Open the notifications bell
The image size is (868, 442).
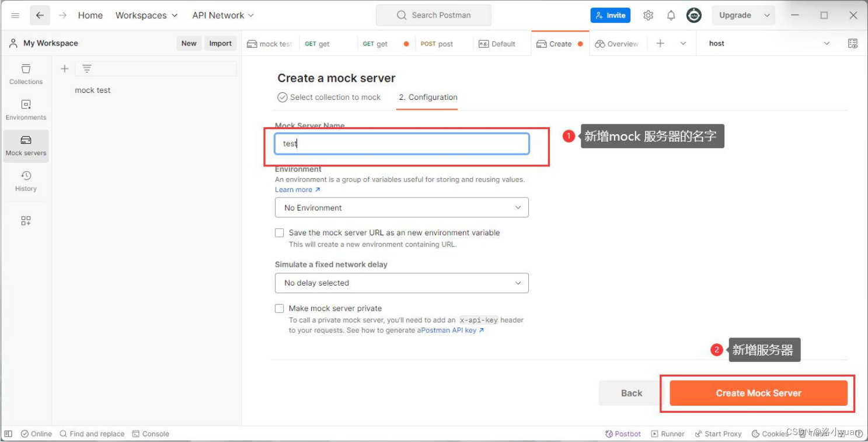click(x=671, y=15)
